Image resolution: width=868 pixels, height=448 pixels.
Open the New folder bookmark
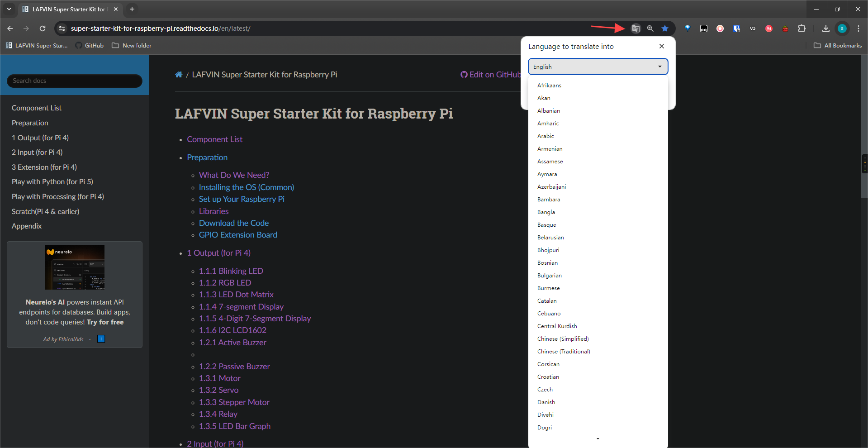click(132, 46)
